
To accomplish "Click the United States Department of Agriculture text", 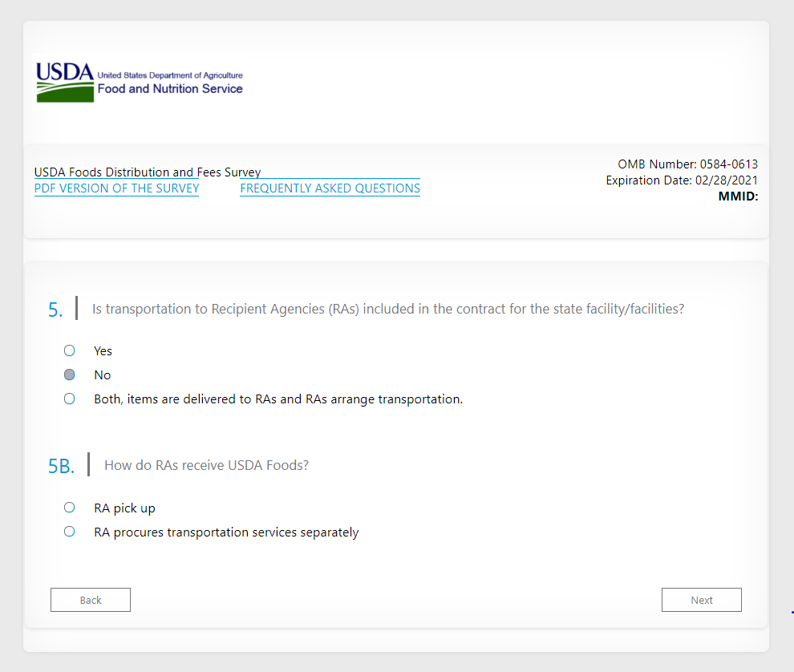I will [169, 75].
